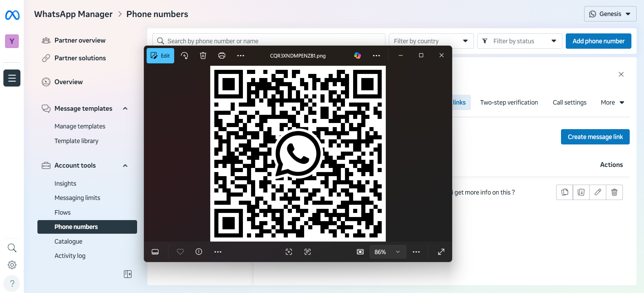The height and width of the screenshot is (293, 644).
Task: Open the 86% zoom level dropdown
Action: 388,252
